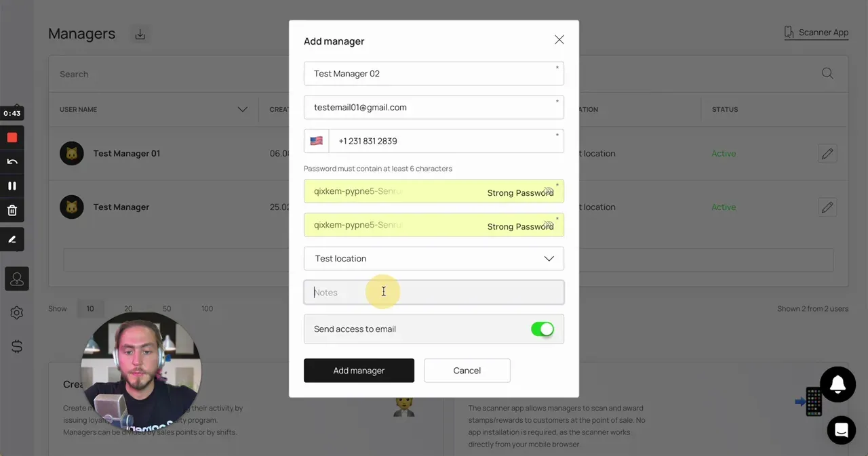Edit Test Manager 01 with pencil icon

click(x=827, y=153)
